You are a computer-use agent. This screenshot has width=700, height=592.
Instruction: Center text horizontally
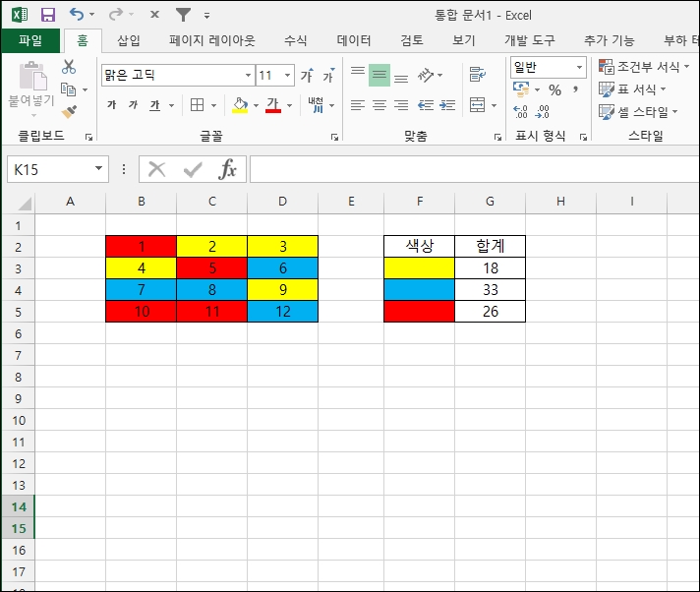point(379,105)
